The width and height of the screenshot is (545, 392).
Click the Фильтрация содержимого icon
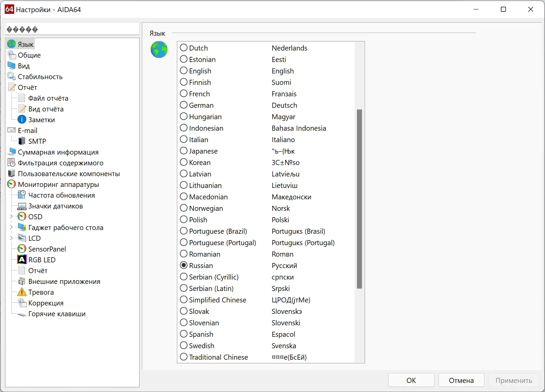(12, 163)
